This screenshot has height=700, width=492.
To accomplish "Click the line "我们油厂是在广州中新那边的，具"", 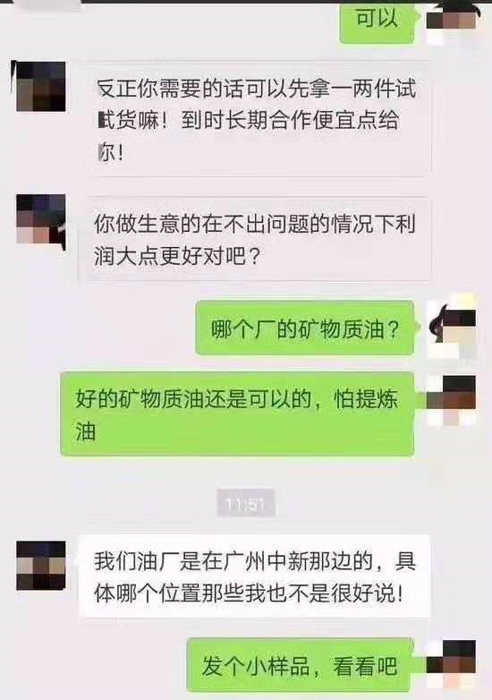I will (x=254, y=562).
